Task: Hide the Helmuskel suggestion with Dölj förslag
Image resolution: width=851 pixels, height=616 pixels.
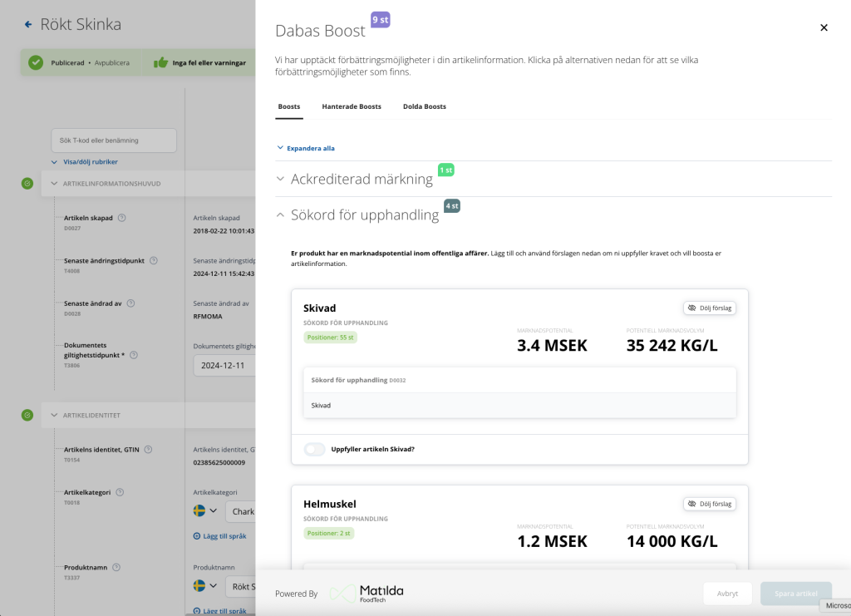Action: tap(710, 504)
